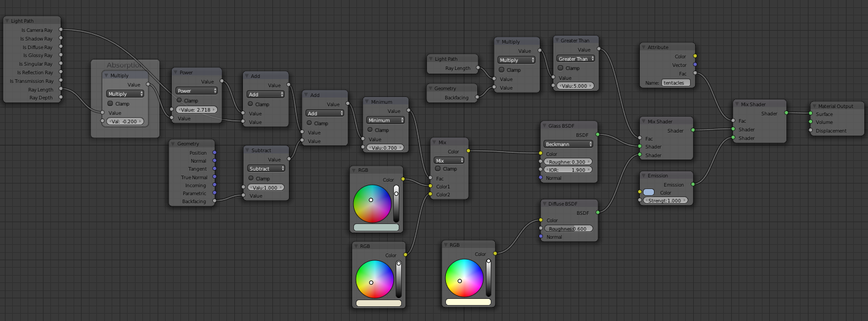Collapse the Material Output node
868x321 pixels.
(x=815, y=106)
